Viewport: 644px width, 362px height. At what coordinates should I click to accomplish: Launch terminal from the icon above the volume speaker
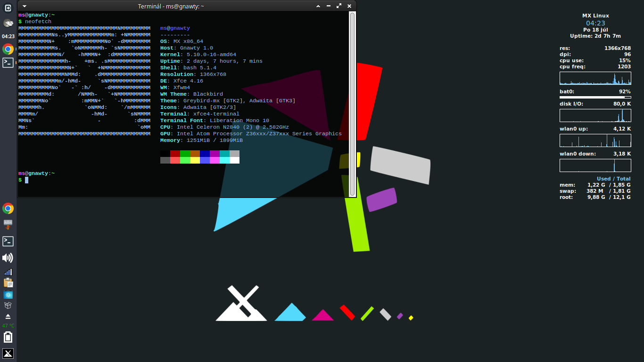(x=8, y=241)
